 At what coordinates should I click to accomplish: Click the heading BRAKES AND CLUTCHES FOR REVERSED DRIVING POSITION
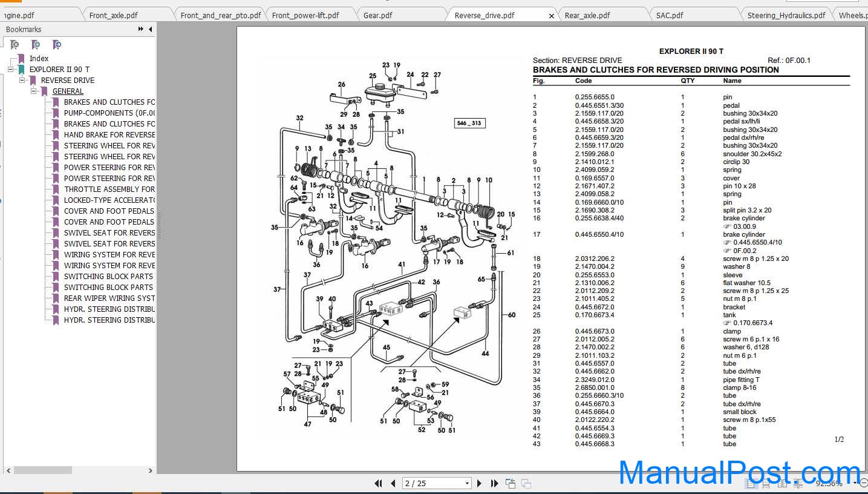pyautogui.click(x=656, y=70)
